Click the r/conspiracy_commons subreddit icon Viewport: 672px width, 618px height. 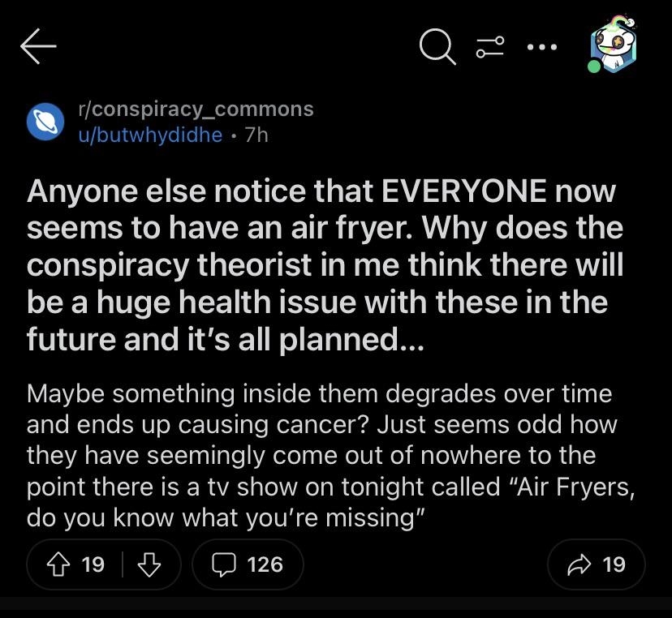(x=46, y=120)
